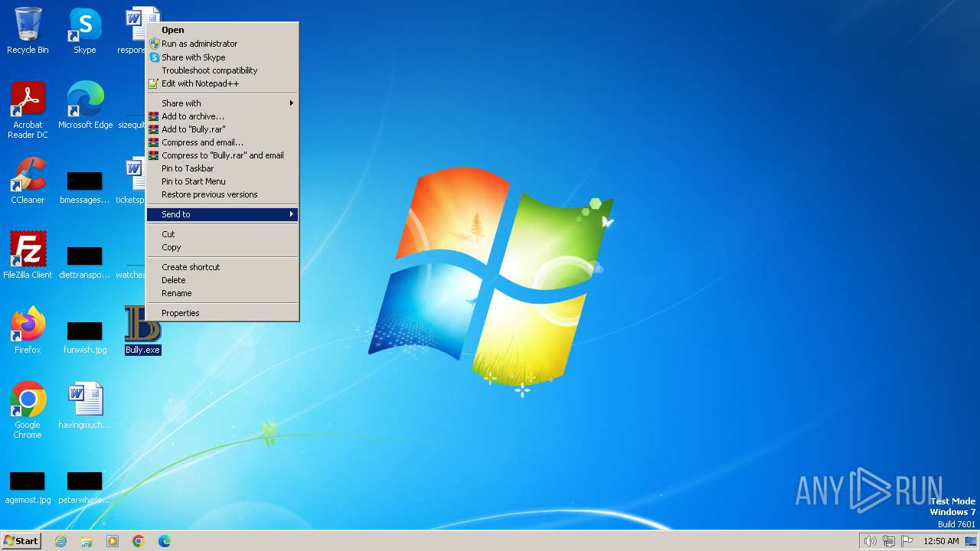Open Windows Media Player from taskbar
This screenshot has height=551, width=980.
(x=113, y=541)
